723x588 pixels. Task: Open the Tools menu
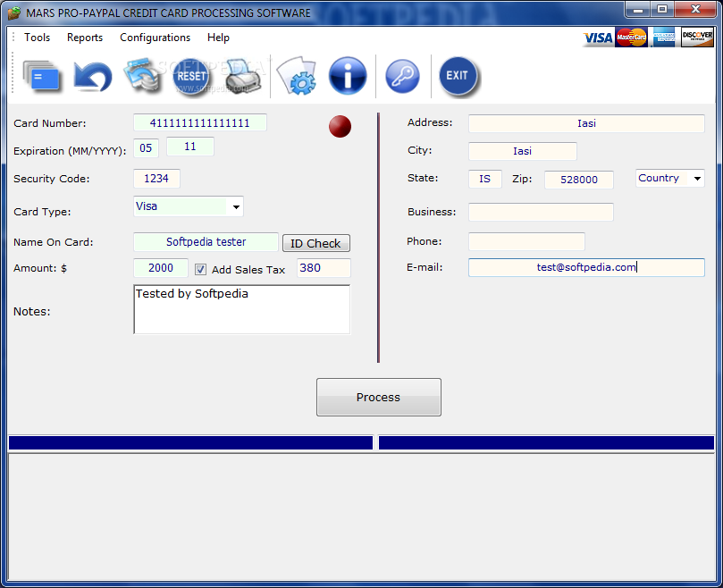tap(37, 38)
